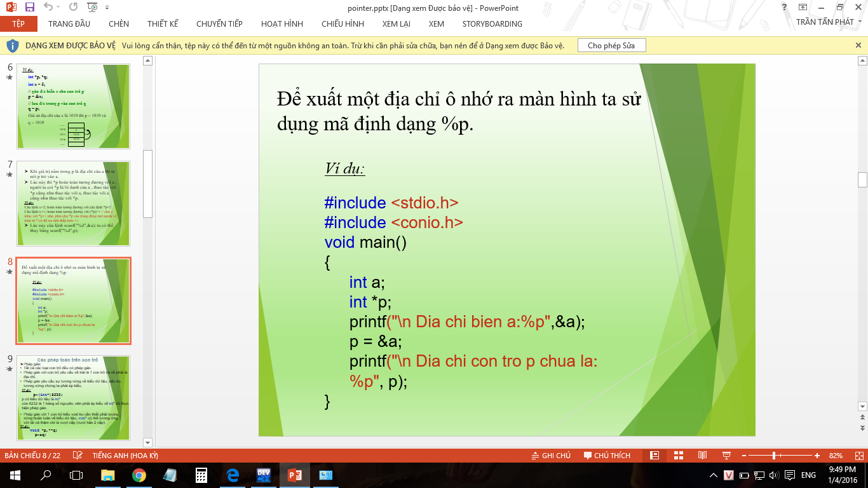Switch to Reading View in status bar
868x488 pixels.
[702, 456]
